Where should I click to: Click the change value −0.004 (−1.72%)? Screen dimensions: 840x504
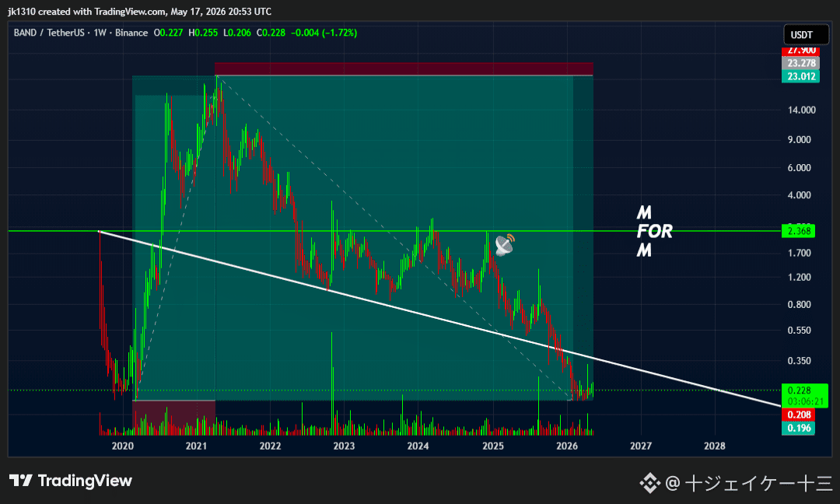tap(324, 33)
